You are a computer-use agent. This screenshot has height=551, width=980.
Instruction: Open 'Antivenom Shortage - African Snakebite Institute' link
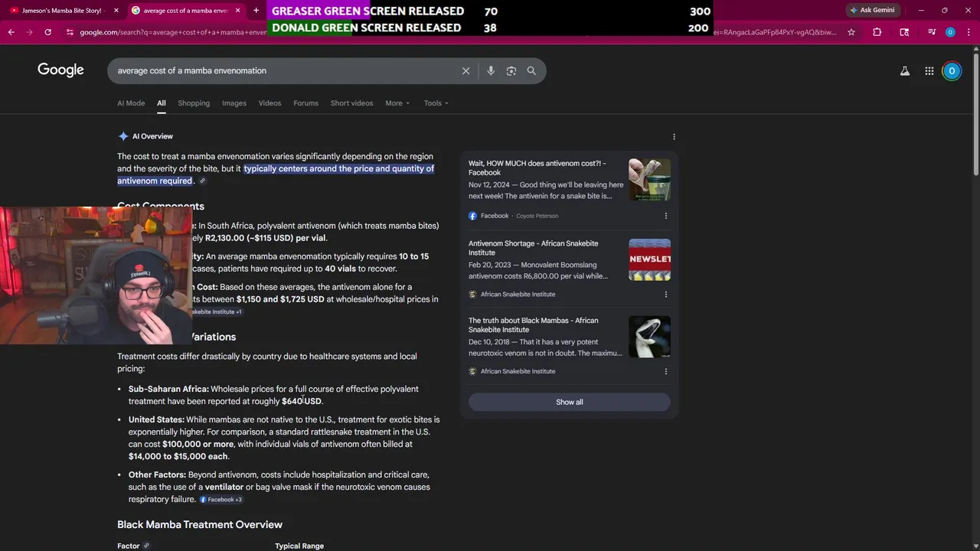pyautogui.click(x=533, y=248)
